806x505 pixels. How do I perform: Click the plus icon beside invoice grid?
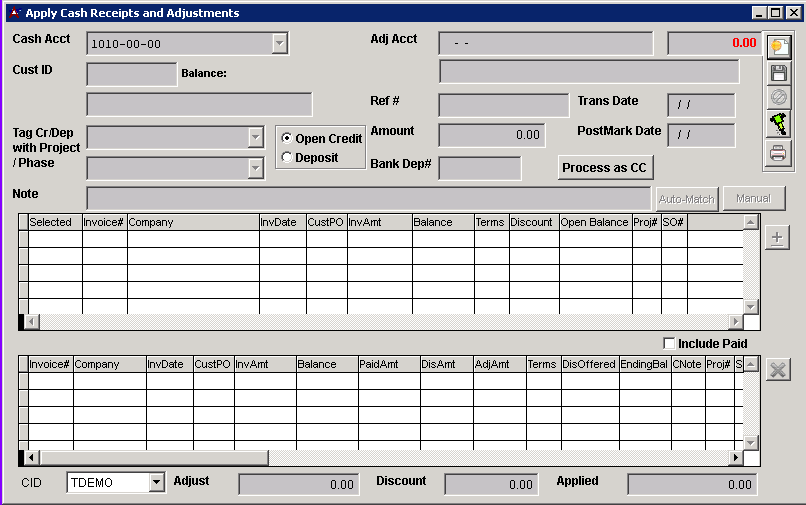[778, 237]
